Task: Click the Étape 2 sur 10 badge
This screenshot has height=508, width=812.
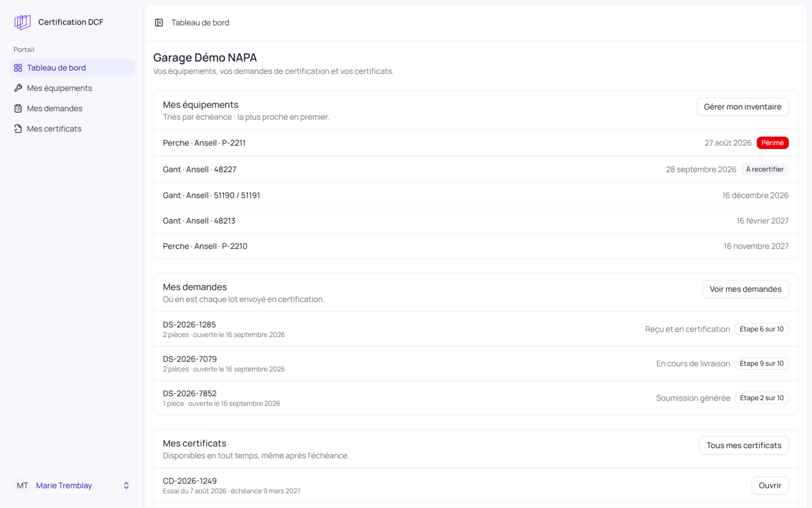Action: click(762, 398)
